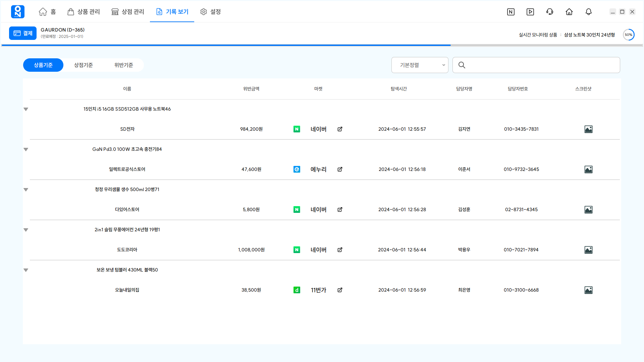Click the blue monitoring progress bar
Image resolution: width=644 pixels, height=362 pixels.
point(226,45)
